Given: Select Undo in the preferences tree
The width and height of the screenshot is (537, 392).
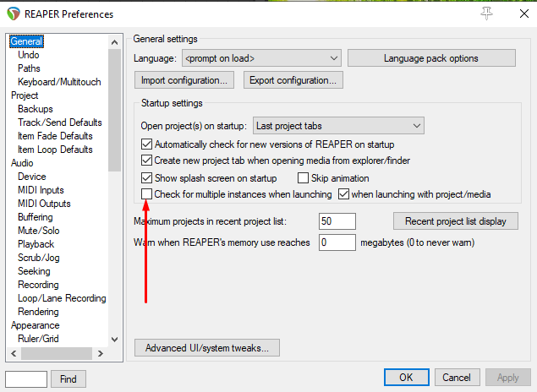Looking at the screenshot, I should 29,55.
